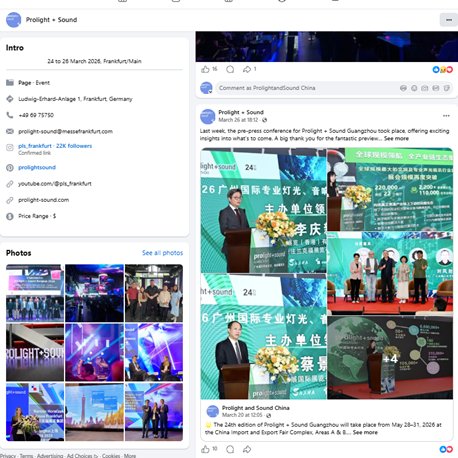The width and height of the screenshot is (458, 458).
Task: Click the Privacy footer link
Action: tap(8, 455)
